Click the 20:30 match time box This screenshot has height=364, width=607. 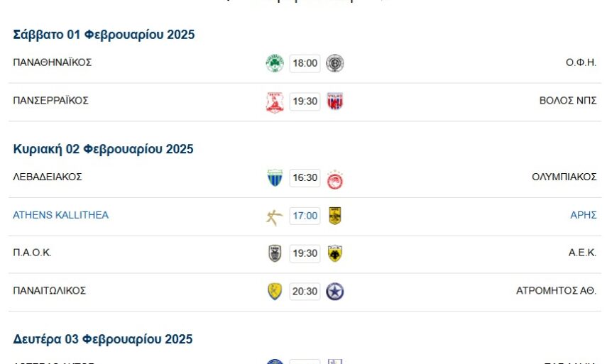pyautogui.click(x=305, y=292)
